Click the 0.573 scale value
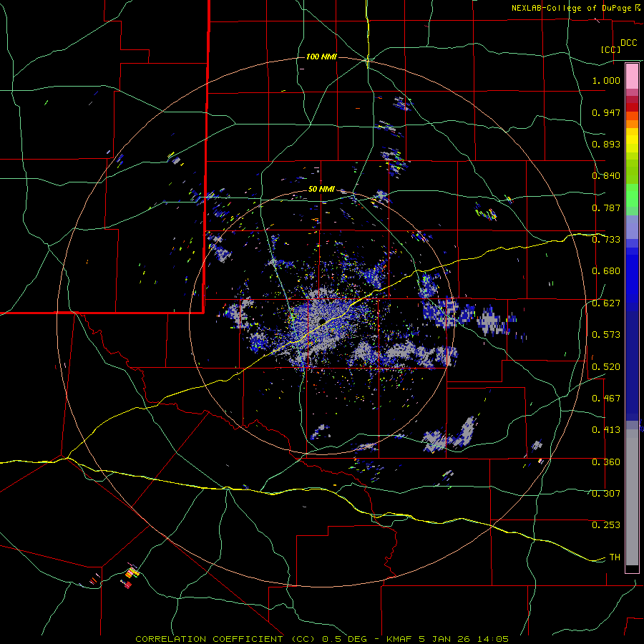This screenshot has width=644, height=644. [606, 335]
